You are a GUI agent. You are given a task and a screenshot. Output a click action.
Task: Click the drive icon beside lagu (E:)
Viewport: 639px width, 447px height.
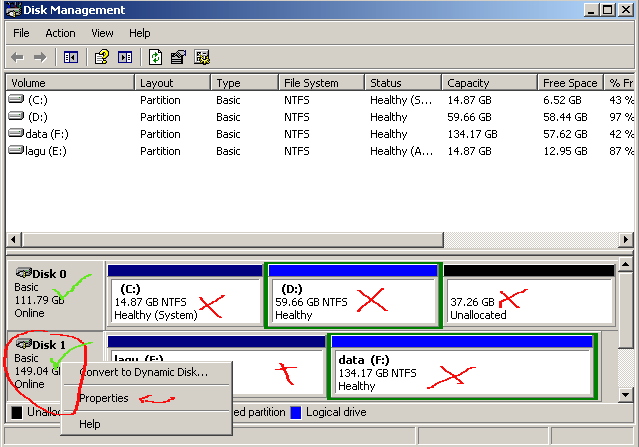click(x=16, y=150)
